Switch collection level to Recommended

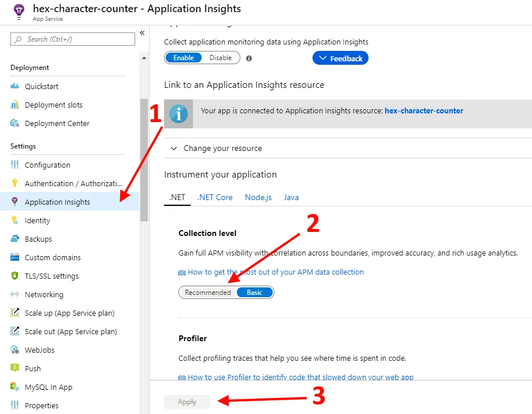pos(208,293)
